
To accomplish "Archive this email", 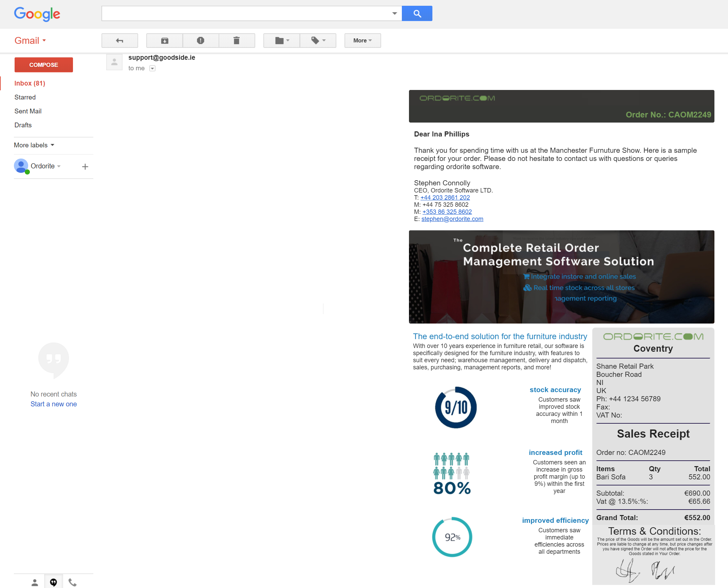I will point(165,41).
